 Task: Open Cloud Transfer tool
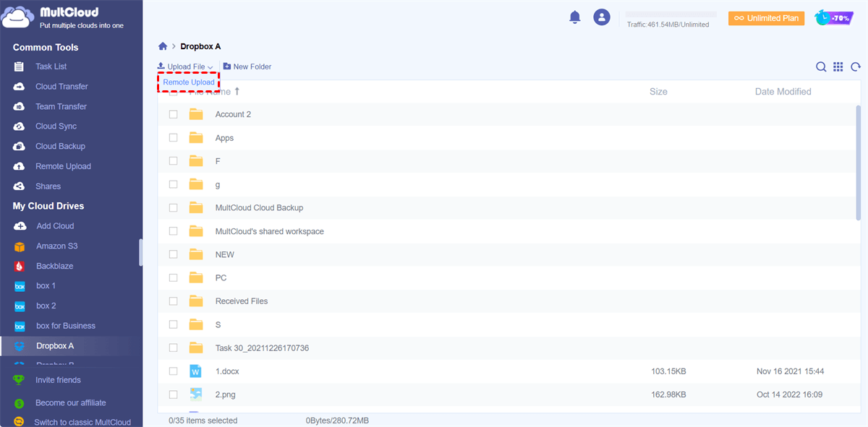(61, 87)
